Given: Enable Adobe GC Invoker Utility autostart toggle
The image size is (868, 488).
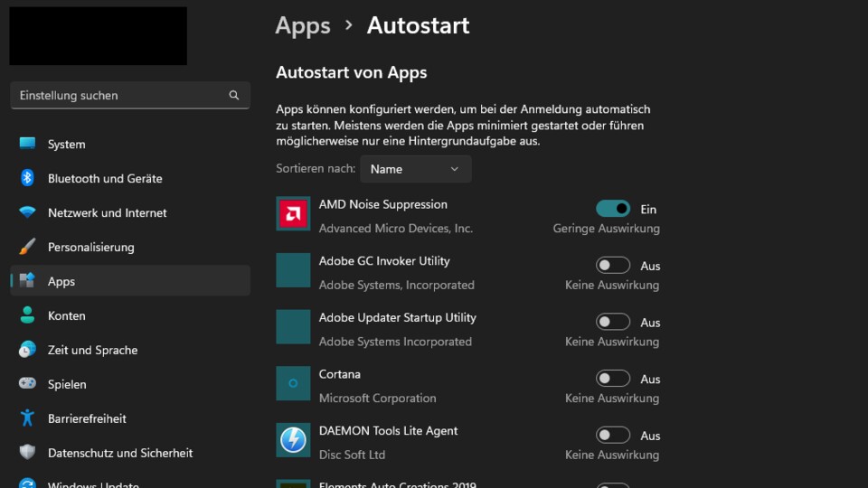Looking at the screenshot, I should pos(613,266).
